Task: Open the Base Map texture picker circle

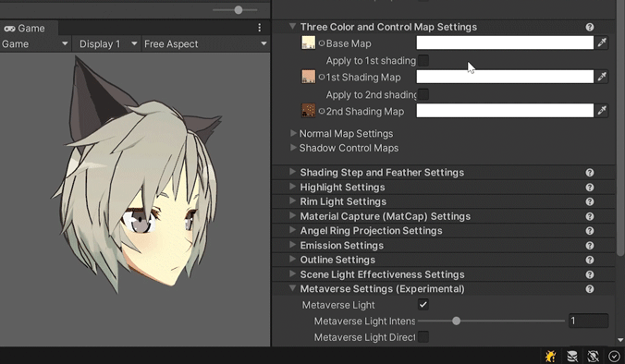Action: tap(321, 43)
